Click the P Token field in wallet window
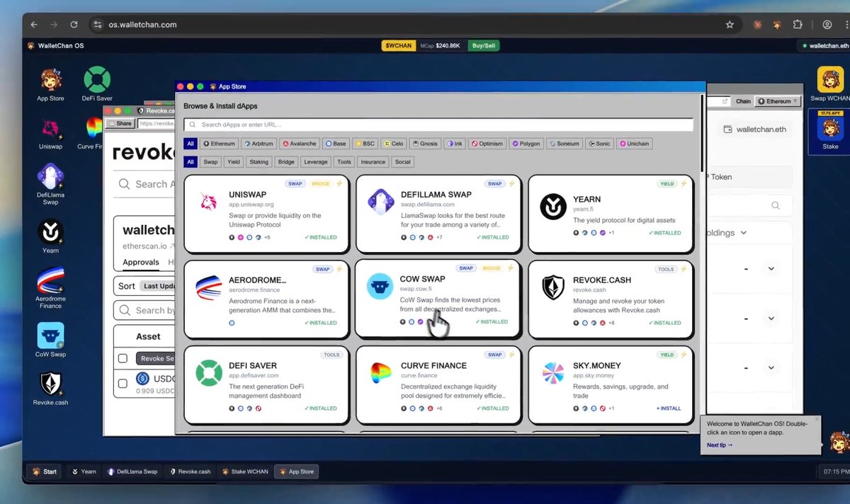Screen dimensions: 850x504 [749, 177]
